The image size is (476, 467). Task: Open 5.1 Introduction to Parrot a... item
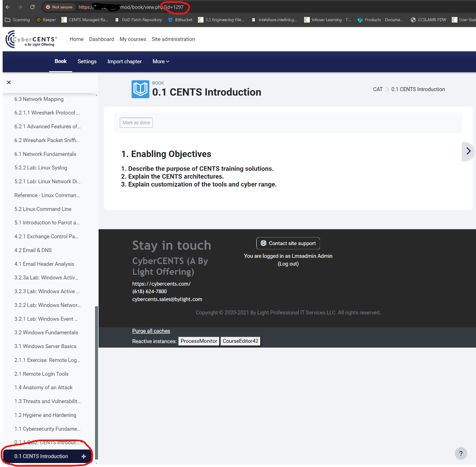tap(47, 223)
